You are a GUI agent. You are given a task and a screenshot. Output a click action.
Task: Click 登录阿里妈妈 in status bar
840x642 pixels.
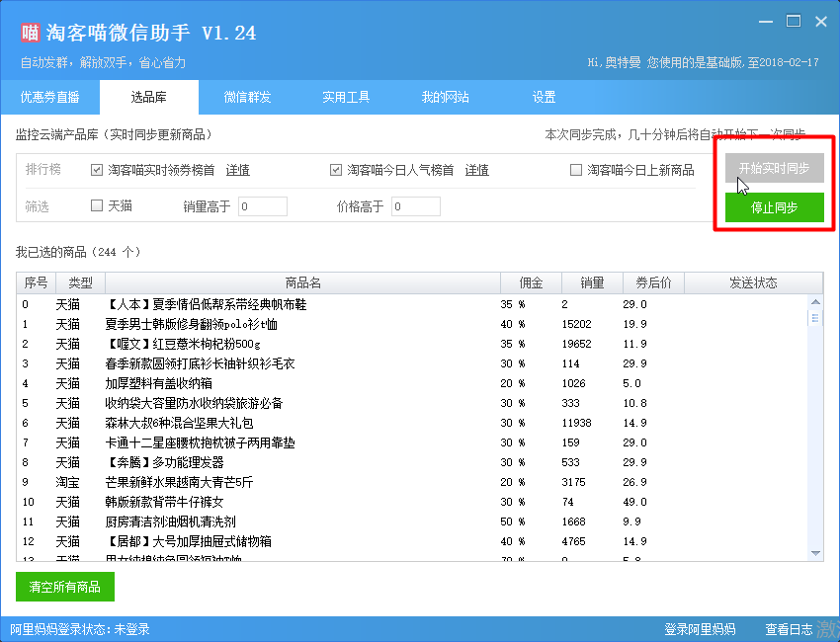tap(700, 629)
